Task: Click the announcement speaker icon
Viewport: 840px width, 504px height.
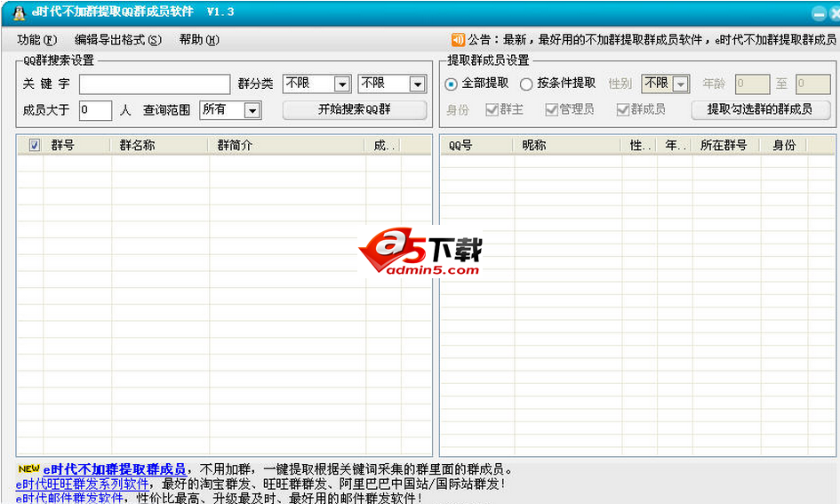Action: click(x=458, y=40)
